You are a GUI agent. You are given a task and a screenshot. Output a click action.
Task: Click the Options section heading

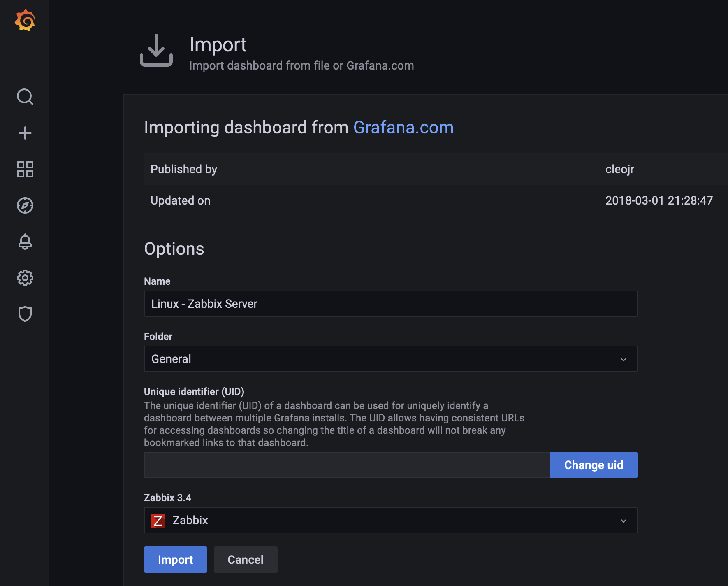pos(174,249)
